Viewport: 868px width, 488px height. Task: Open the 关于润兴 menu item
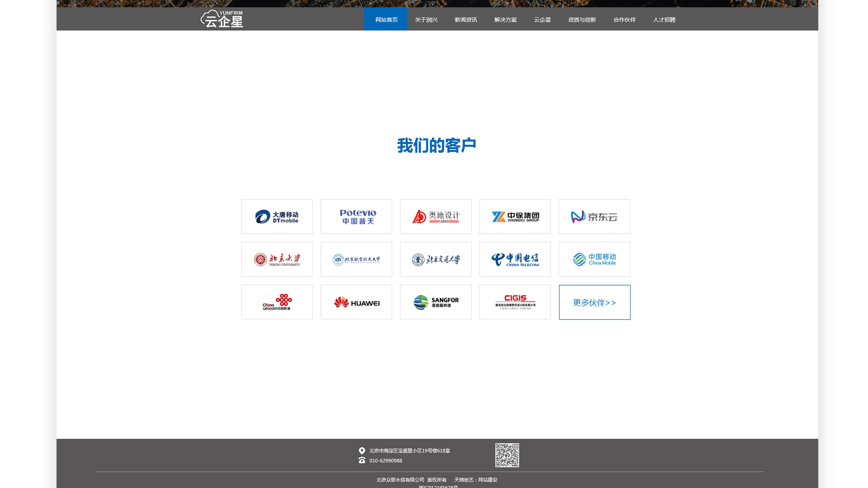[x=426, y=19]
